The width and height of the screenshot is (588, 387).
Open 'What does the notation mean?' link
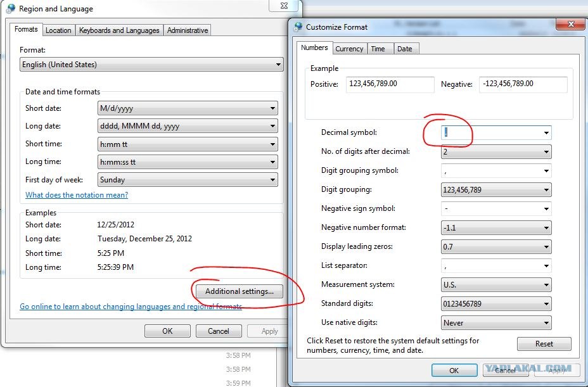(x=77, y=195)
